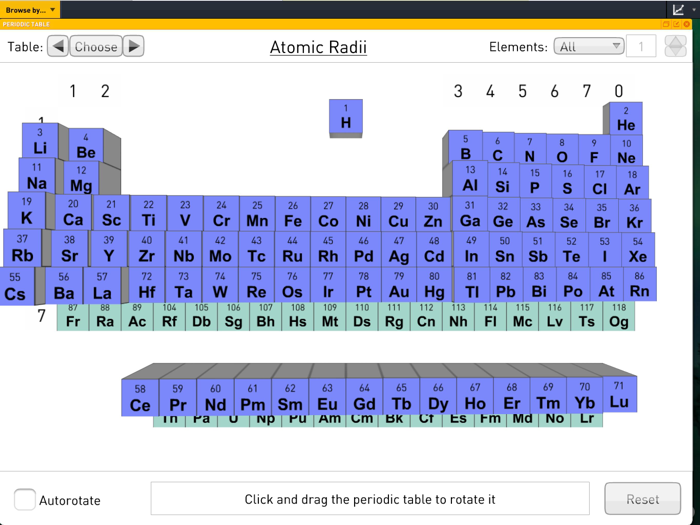This screenshot has width=700, height=525.
Task: Select the Hydrogen (H) element tile
Action: 346,117
